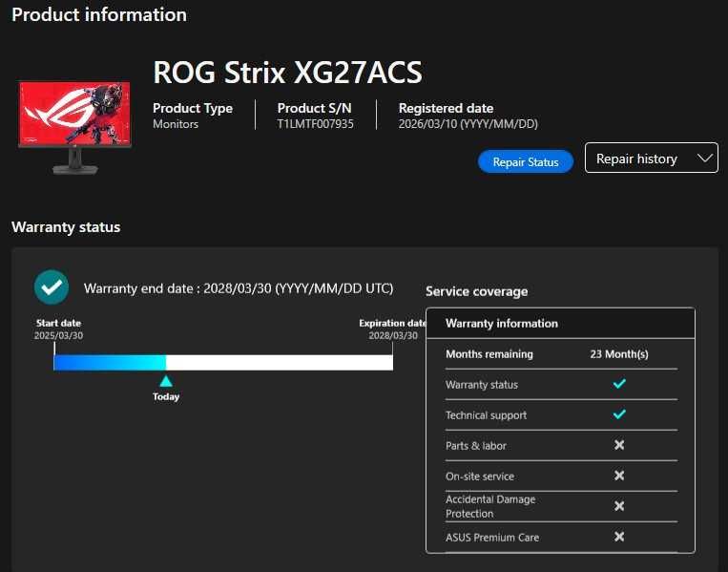728x572 pixels.
Task: Click the Technical support row label
Action: click(x=486, y=415)
